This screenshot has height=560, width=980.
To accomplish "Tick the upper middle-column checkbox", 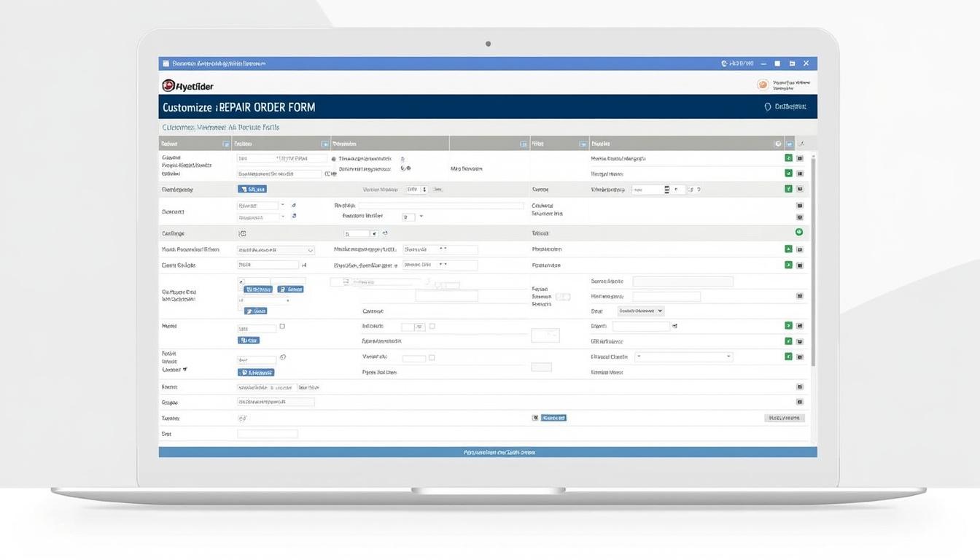I will (432, 326).
